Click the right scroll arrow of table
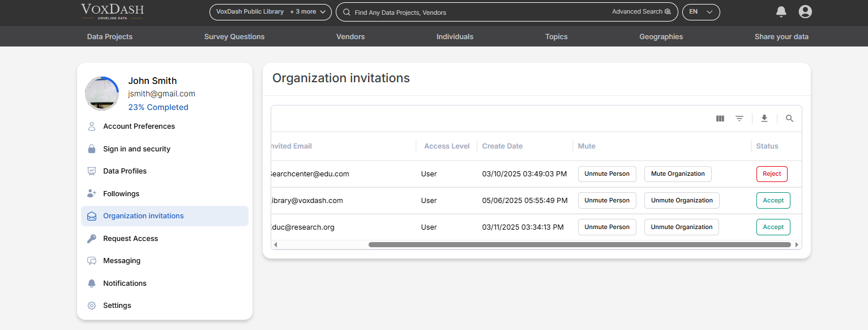This screenshot has width=868, height=330. point(797,245)
